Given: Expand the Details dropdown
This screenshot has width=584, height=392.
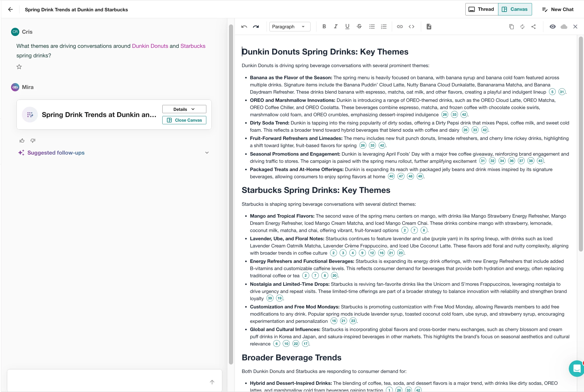Looking at the screenshot, I should click(x=184, y=109).
